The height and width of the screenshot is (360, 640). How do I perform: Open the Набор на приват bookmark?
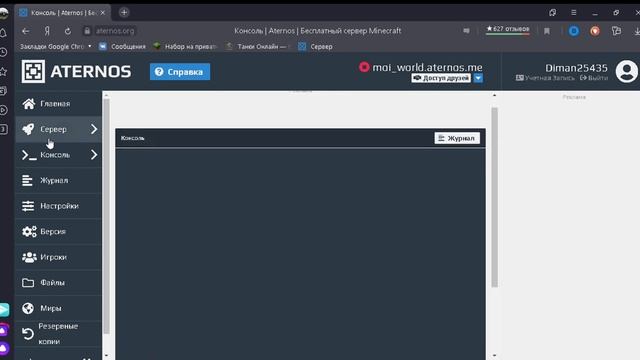click(x=185, y=47)
